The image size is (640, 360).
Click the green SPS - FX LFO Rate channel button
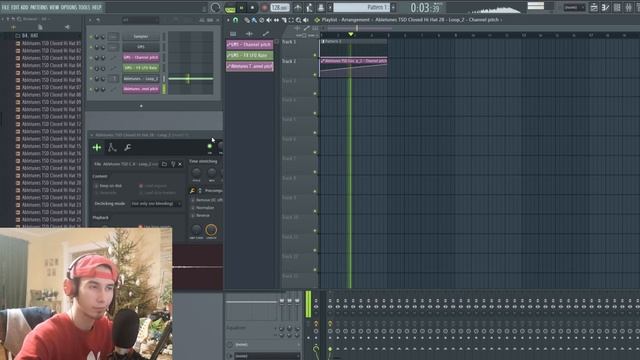tap(141, 68)
